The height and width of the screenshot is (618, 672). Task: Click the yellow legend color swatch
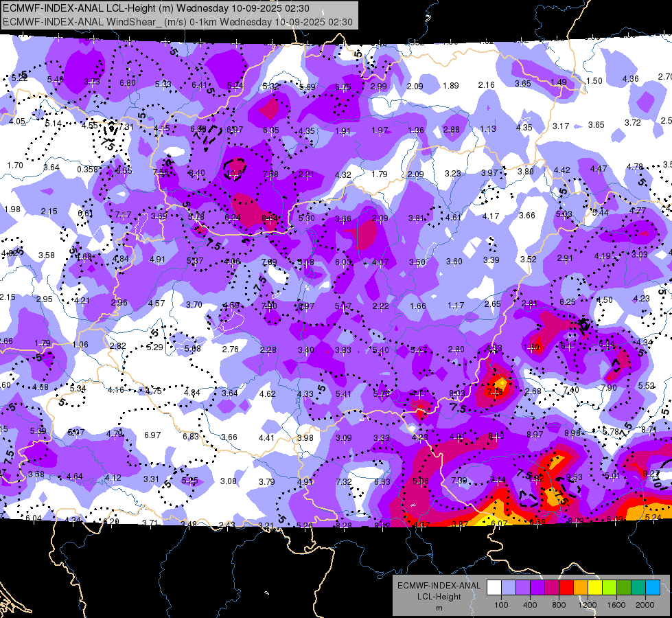595,588
